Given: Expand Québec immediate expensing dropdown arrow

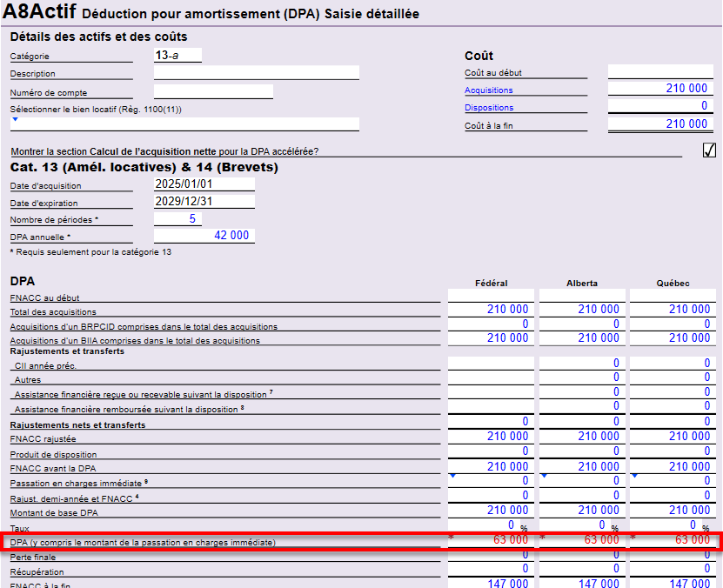Looking at the screenshot, I should pos(634,475).
